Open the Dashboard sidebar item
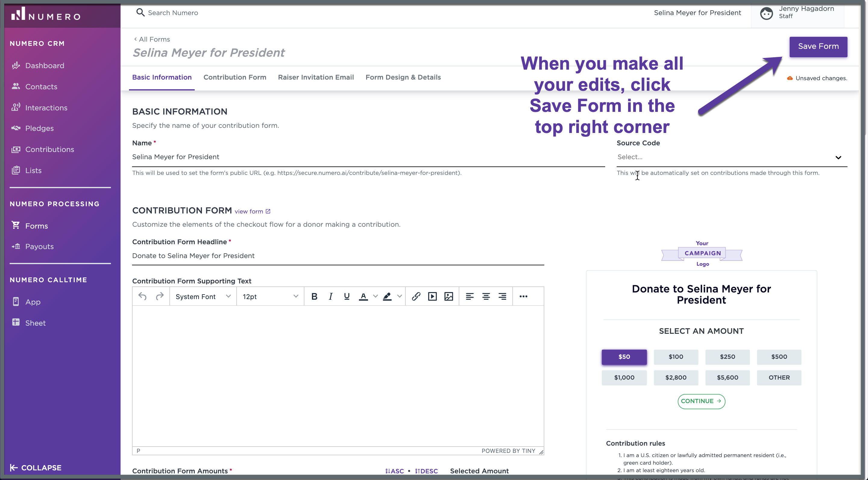Viewport: 868px width, 480px height. [x=38, y=65]
